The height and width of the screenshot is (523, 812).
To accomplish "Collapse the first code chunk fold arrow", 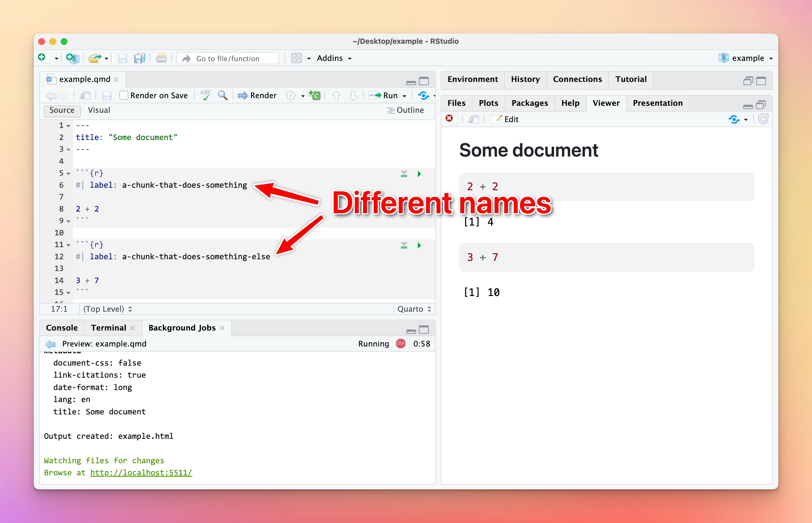I will [69, 174].
